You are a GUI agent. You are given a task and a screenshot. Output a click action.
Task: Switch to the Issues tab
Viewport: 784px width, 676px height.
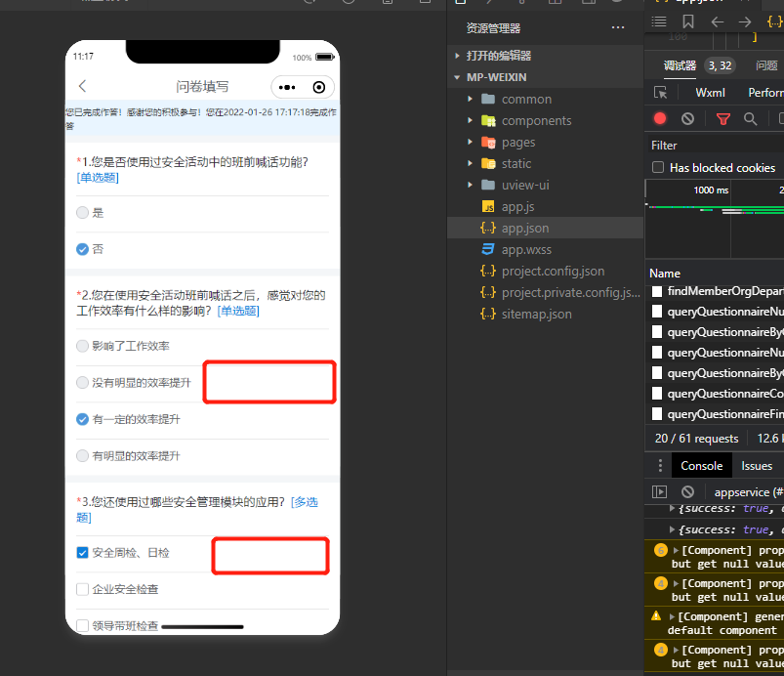click(757, 465)
